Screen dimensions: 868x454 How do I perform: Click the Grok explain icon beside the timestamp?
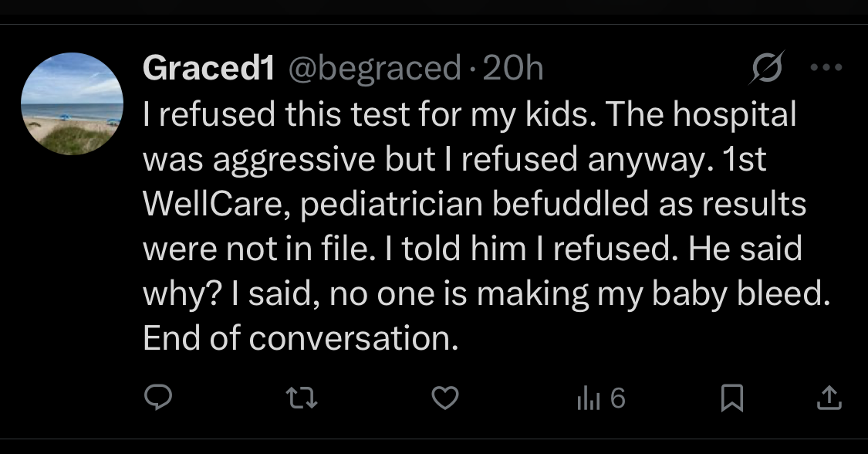[x=768, y=69]
